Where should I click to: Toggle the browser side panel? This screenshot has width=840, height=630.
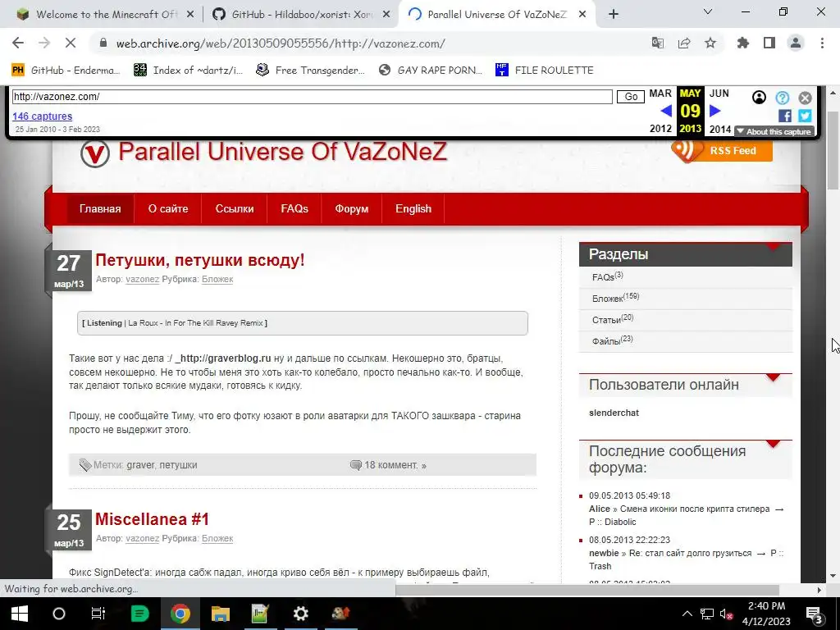(x=769, y=43)
